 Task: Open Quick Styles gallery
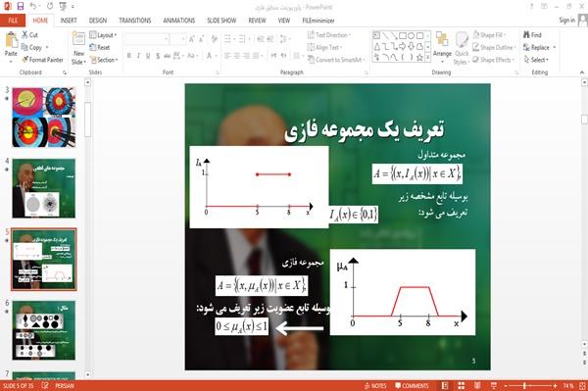(462, 49)
